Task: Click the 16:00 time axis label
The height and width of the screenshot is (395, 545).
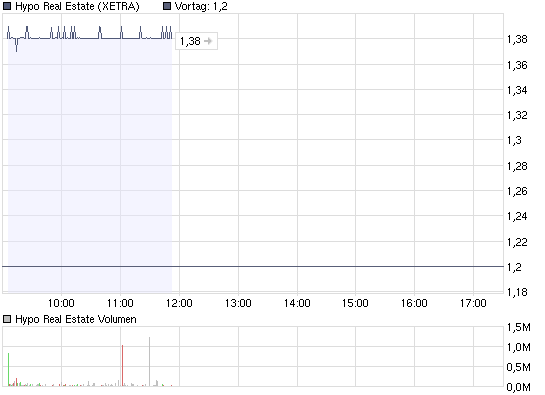Action: 414,303
